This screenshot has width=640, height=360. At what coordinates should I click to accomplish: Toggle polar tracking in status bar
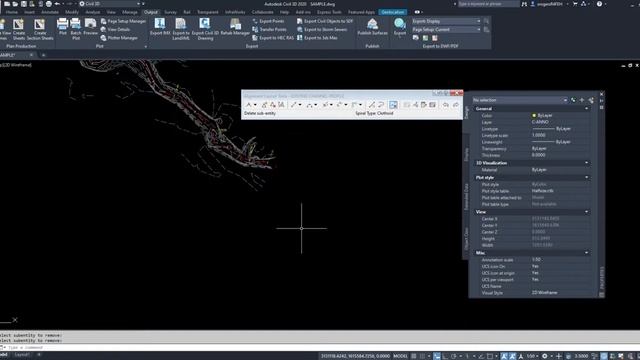point(454,356)
